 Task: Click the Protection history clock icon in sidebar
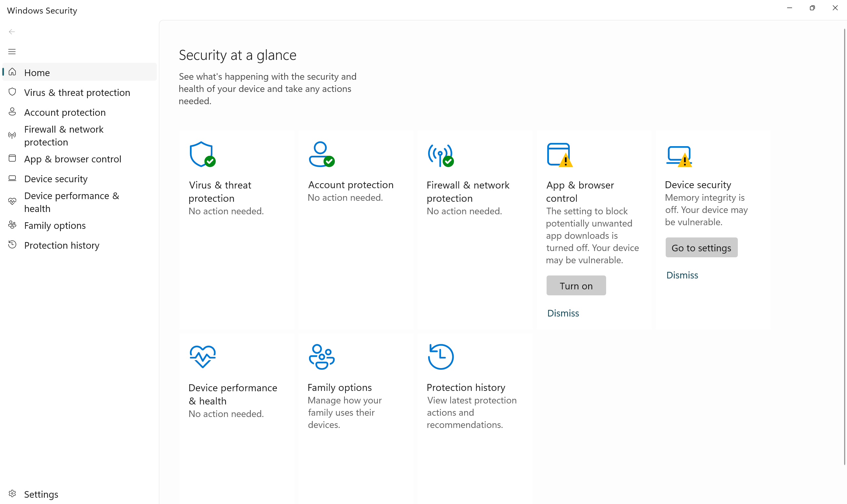point(12,244)
